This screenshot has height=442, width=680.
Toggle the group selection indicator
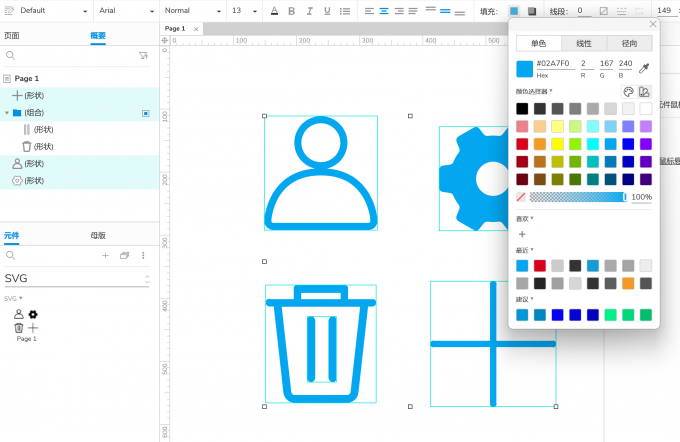click(146, 113)
